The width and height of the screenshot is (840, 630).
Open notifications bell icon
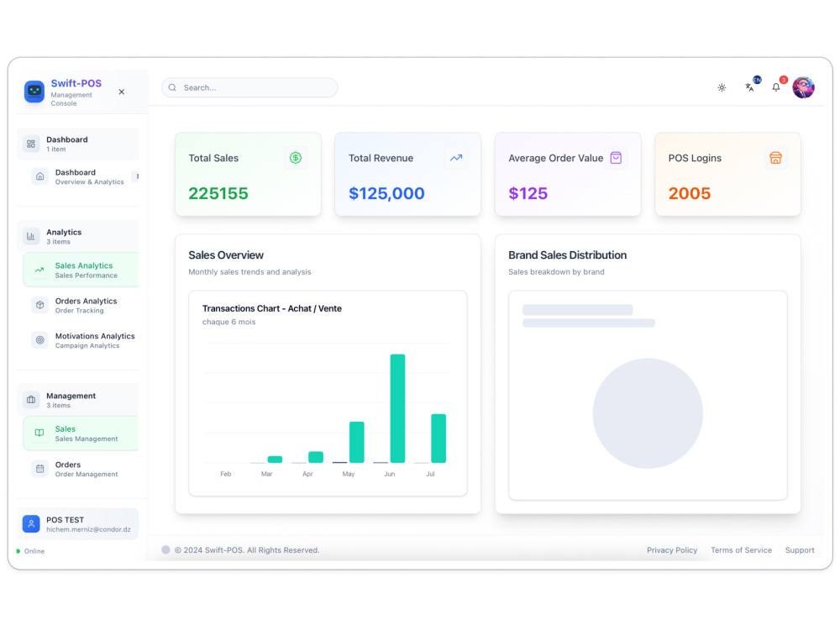click(775, 87)
